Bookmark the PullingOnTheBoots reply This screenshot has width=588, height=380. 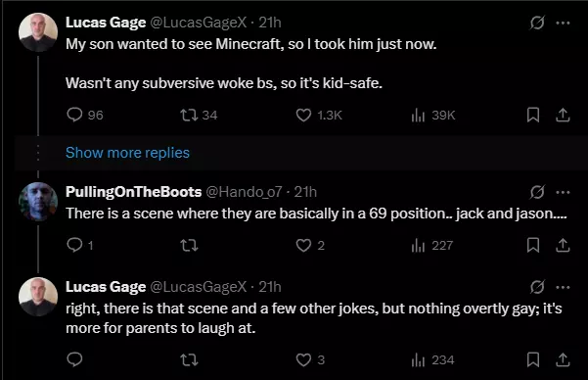pyautogui.click(x=533, y=245)
